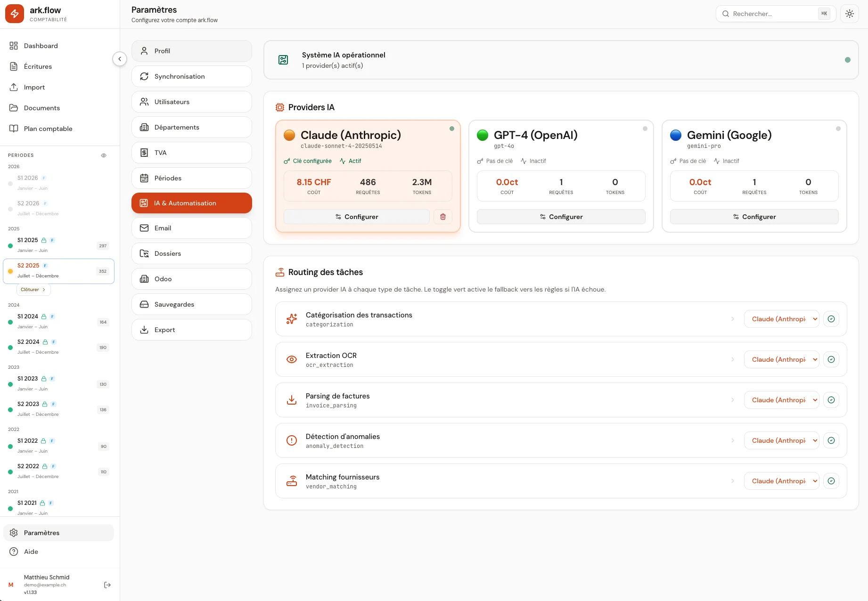Toggle visibility of periods with eye icon
The height and width of the screenshot is (601, 868).
tap(104, 155)
